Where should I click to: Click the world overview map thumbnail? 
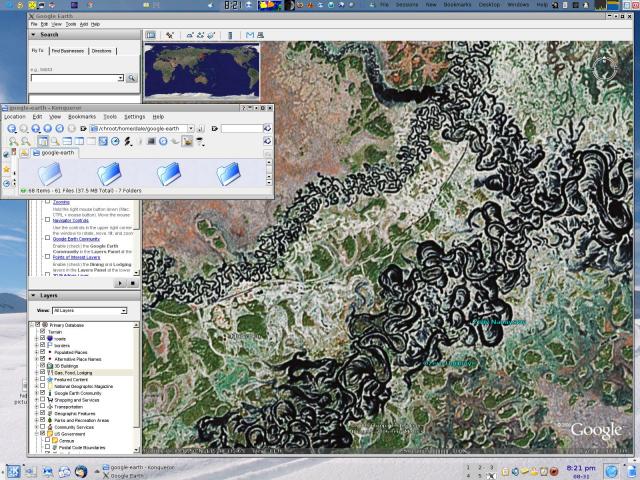(x=202, y=71)
